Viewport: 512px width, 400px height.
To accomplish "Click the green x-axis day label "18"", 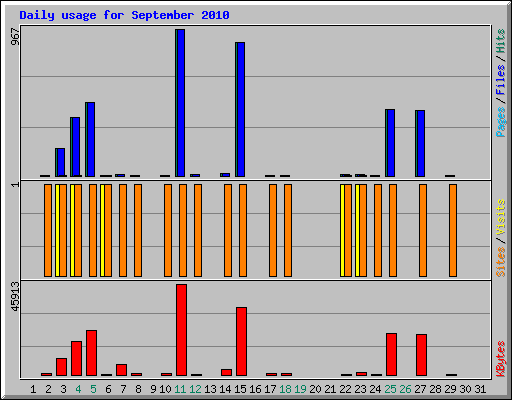I will 285,389.
